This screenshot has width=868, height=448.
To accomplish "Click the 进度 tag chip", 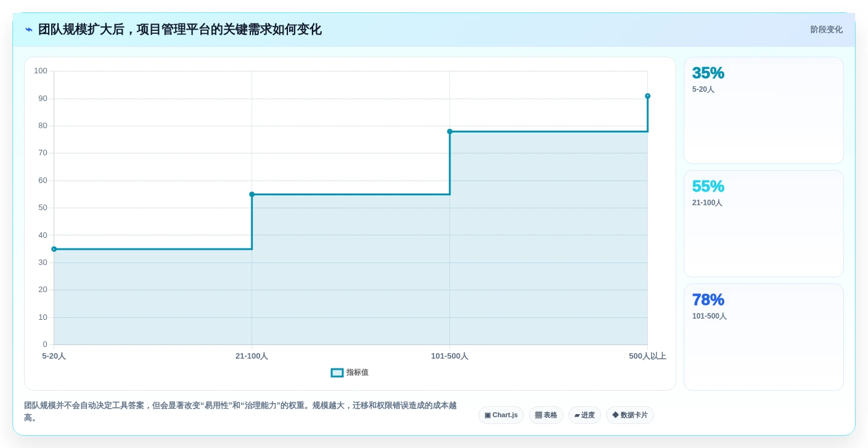I will coord(584,415).
